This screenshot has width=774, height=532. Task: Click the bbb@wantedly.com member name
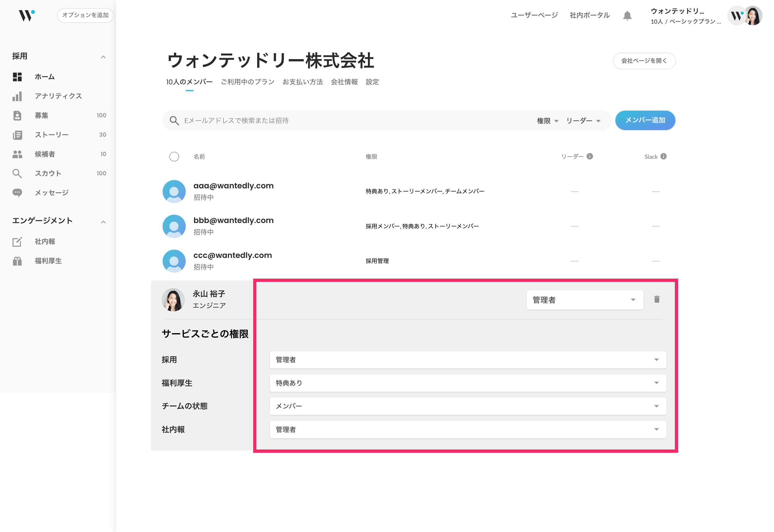tap(233, 221)
